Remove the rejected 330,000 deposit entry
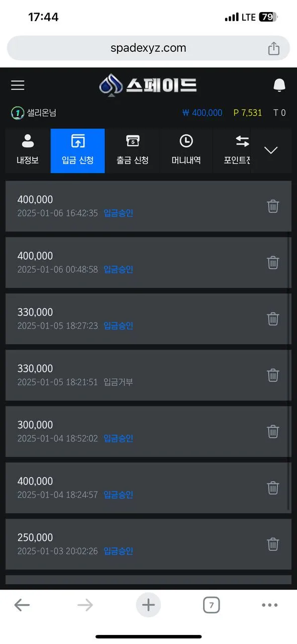Viewport: 297px width, 644px height. click(273, 375)
